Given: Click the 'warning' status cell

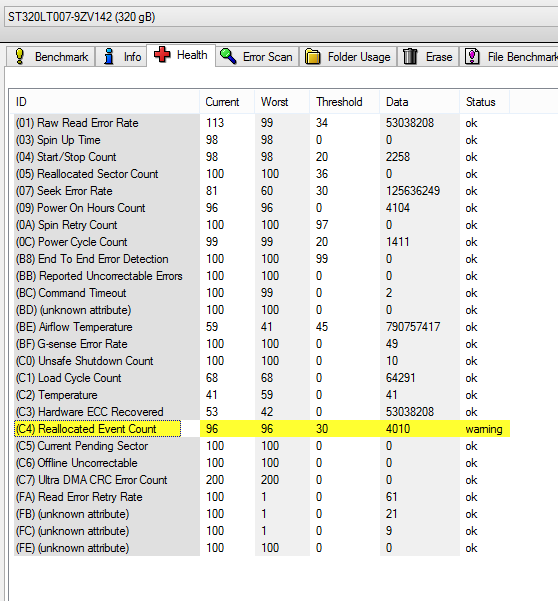Looking at the screenshot, I should (x=484, y=429).
